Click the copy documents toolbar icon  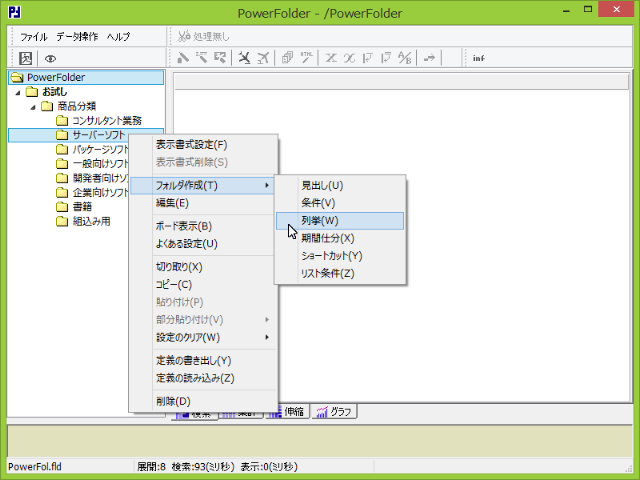click(287, 58)
